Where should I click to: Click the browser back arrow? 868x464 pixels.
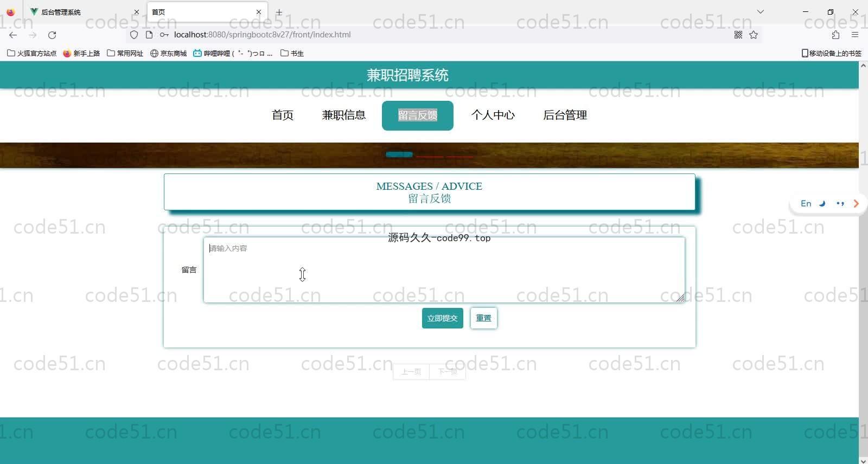click(13, 35)
